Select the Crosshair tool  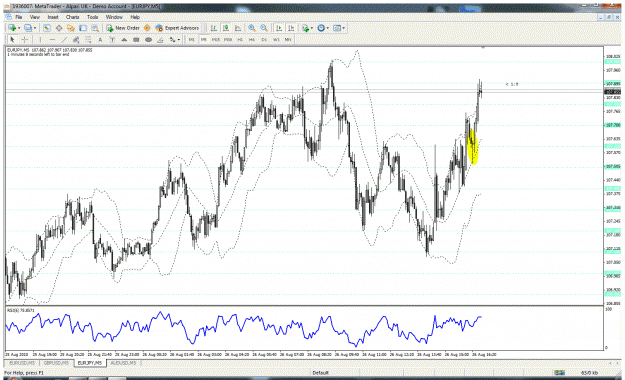(x=25, y=39)
